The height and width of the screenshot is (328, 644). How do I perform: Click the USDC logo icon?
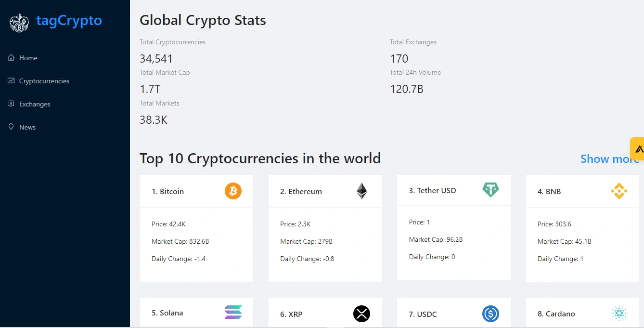490,314
